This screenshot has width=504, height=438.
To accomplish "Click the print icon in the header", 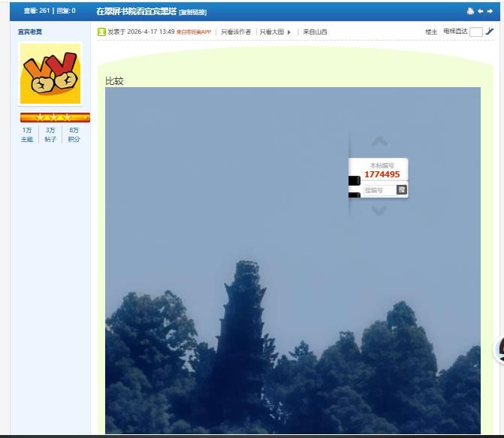I will coord(470,11).
